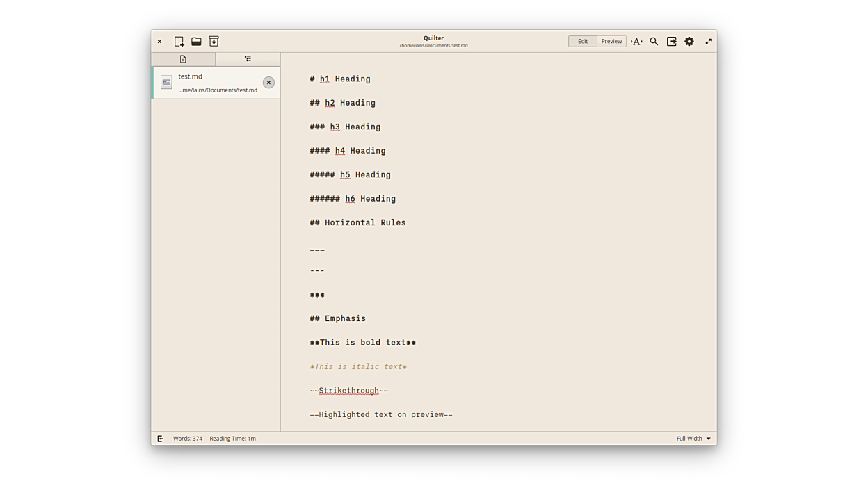Switch to Preview mode
This screenshot has height=488, width=868.
pyautogui.click(x=611, y=42)
